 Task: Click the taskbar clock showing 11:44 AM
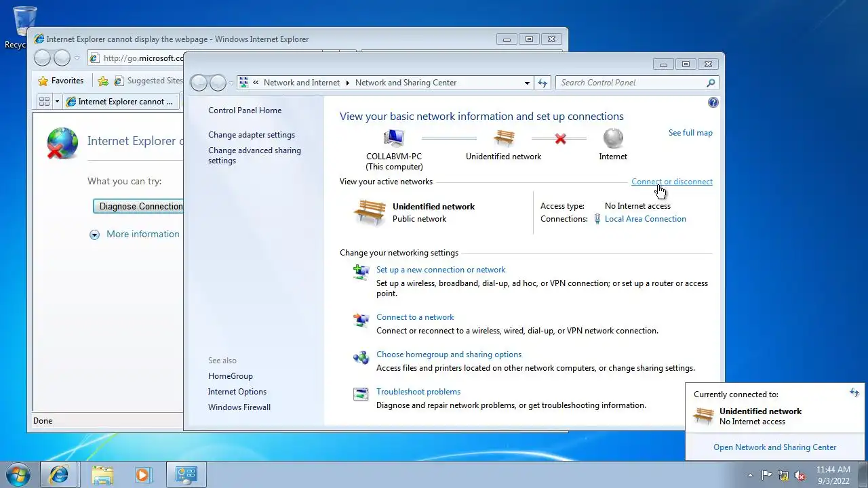(833, 474)
